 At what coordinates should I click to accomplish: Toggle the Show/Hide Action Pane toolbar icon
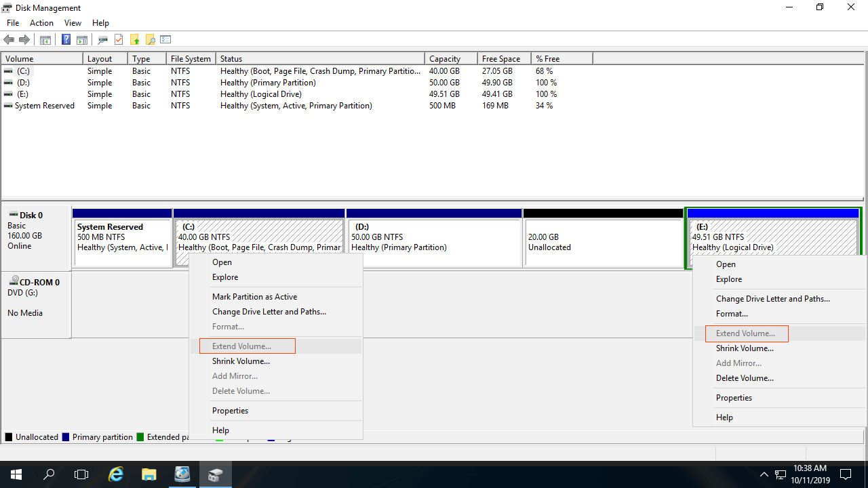(x=82, y=40)
